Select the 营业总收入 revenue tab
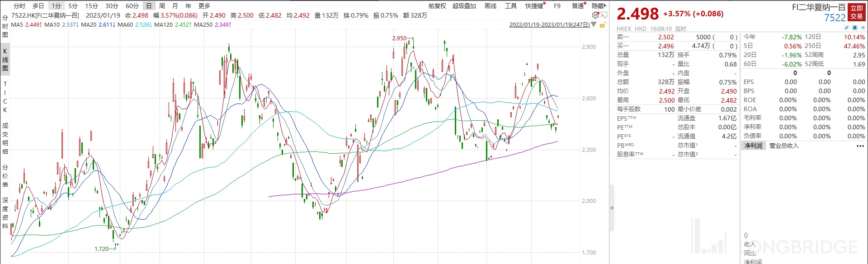Screen dimensions: 868x264 784,146
